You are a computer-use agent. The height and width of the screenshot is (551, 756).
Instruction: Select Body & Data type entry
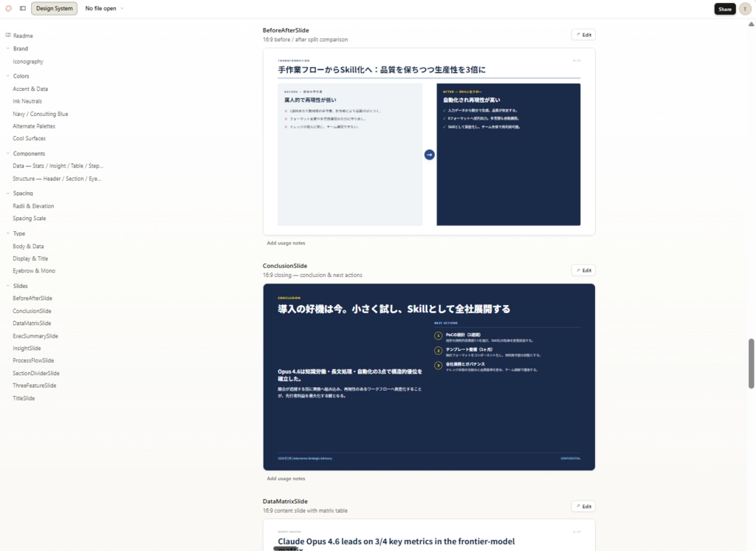click(29, 246)
